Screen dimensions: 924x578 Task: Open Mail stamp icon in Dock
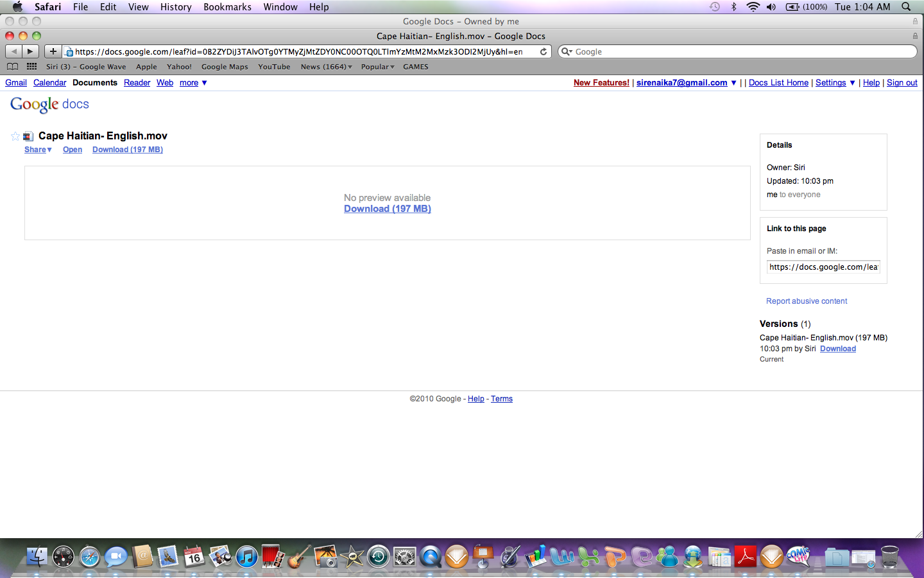pos(168,556)
